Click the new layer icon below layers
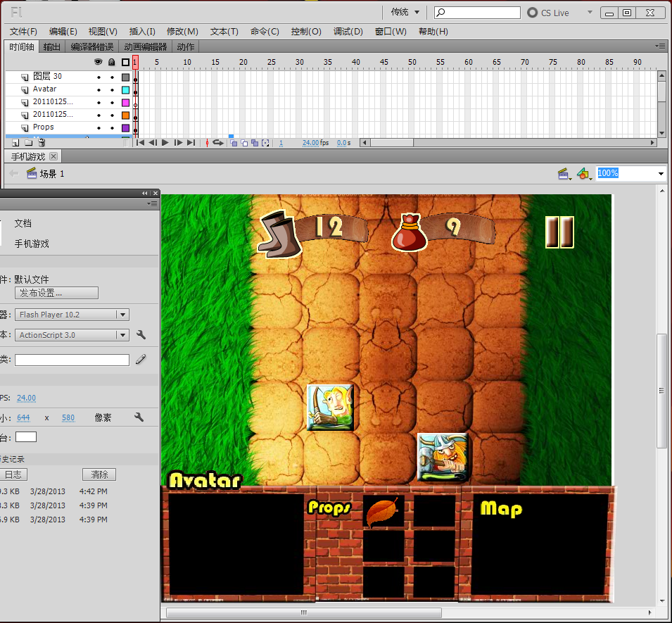The width and height of the screenshot is (672, 623). point(15,143)
